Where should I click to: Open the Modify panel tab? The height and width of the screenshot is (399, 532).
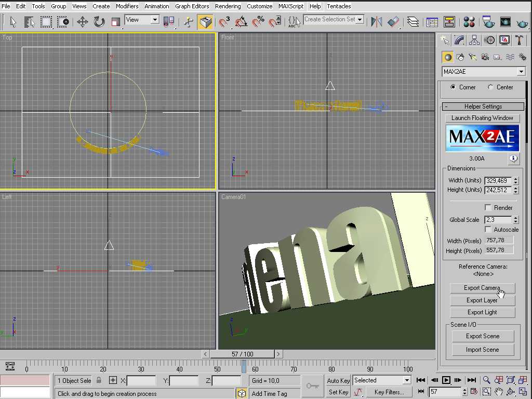(459, 40)
